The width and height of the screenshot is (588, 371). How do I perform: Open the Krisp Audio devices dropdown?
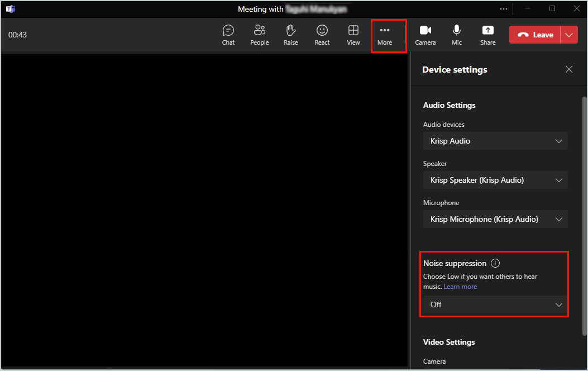pos(495,141)
